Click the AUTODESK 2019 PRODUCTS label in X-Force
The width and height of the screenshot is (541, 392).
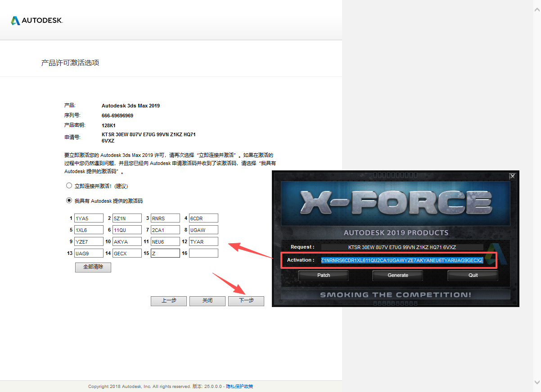click(396, 233)
